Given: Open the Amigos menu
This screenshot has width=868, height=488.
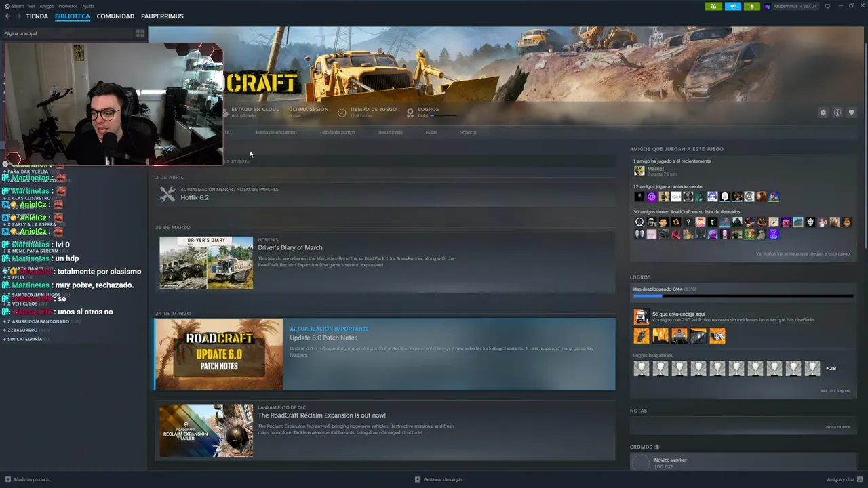Looking at the screenshot, I should (46, 6).
